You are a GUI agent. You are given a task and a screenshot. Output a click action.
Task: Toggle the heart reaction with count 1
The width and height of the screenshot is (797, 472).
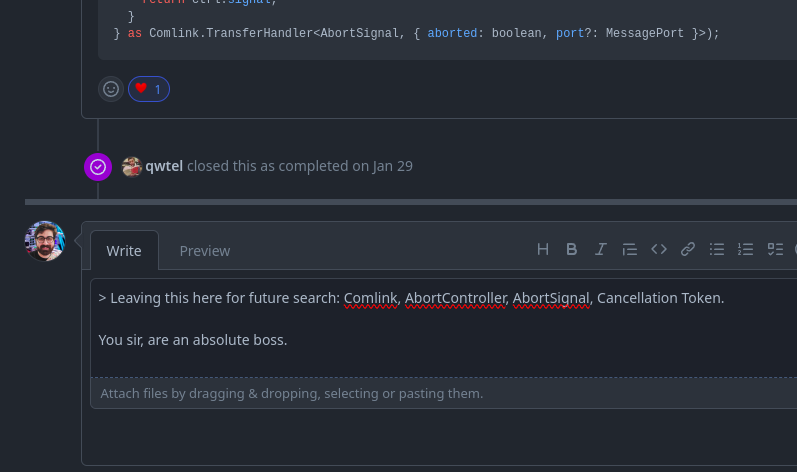(x=149, y=89)
